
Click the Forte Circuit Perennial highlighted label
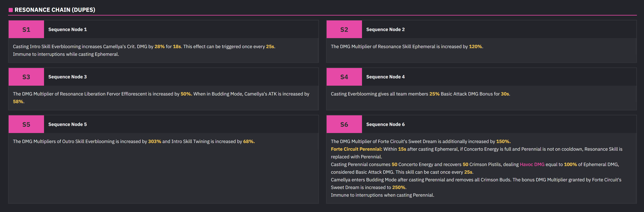point(356,149)
